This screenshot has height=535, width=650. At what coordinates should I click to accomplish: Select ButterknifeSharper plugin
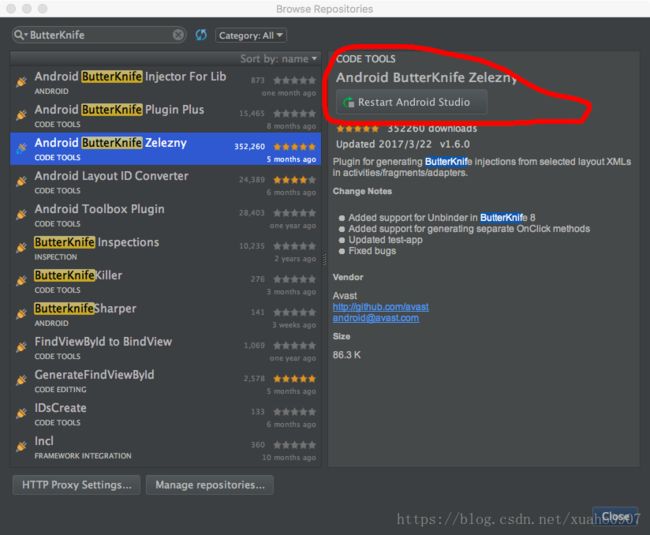click(165, 315)
